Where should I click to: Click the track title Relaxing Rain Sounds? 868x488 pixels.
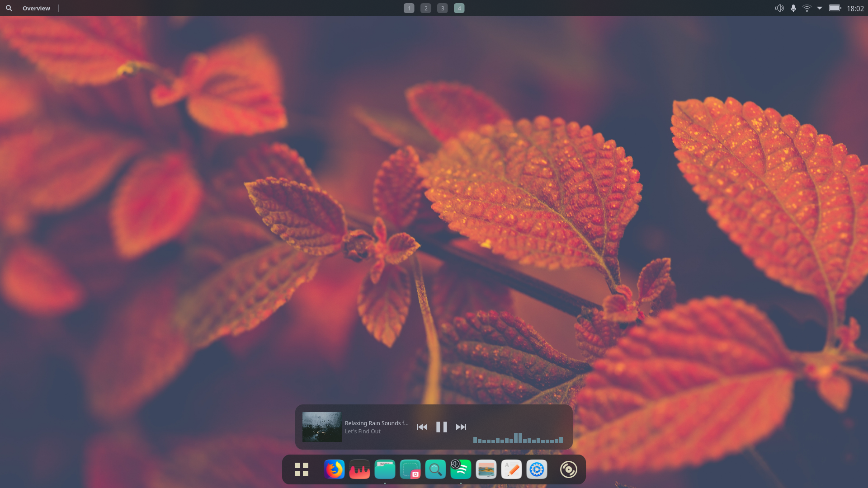point(376,423)
